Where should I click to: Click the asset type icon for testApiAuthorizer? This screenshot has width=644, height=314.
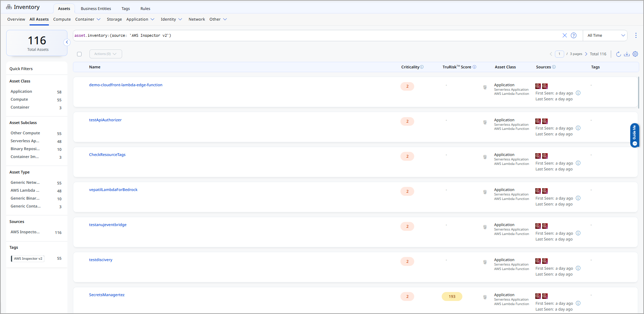[x=485, y=122]
